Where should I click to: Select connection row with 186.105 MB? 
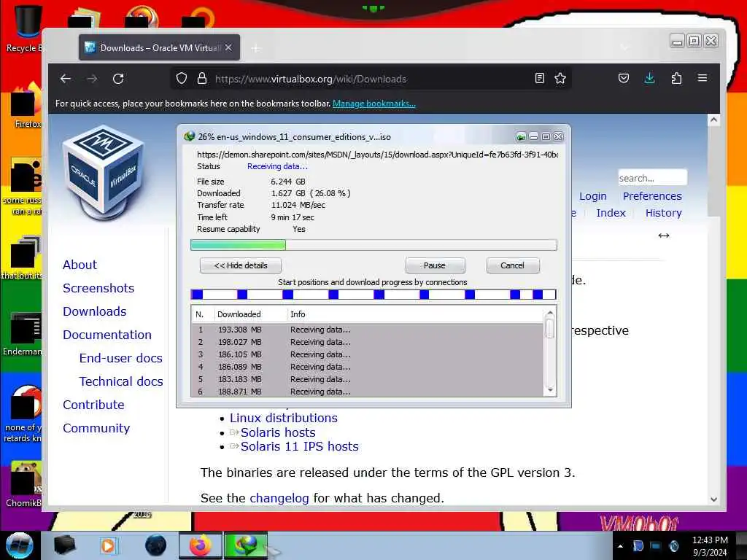point(368,354)
